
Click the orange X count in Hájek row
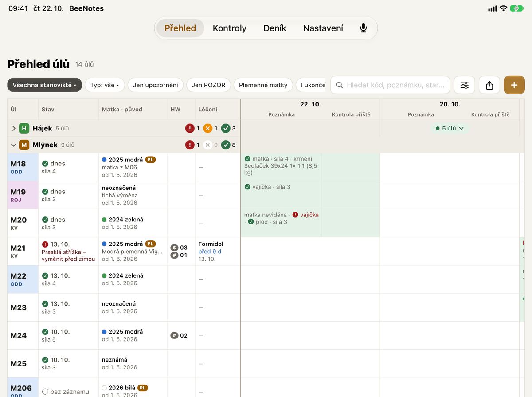pyautogui.click(x=210, y=129)
